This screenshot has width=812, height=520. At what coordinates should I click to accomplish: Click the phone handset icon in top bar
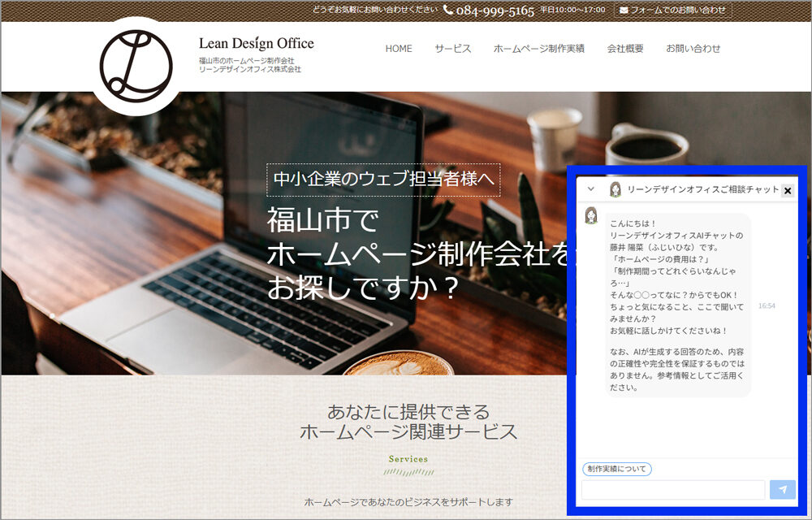pos(448,10)
